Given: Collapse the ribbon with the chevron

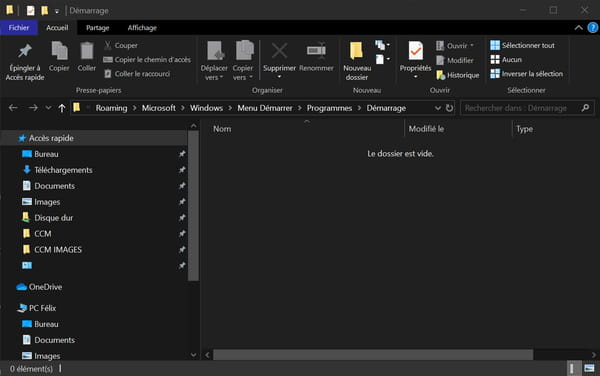Looking at the screenshot, I should (x=579, y=28).
